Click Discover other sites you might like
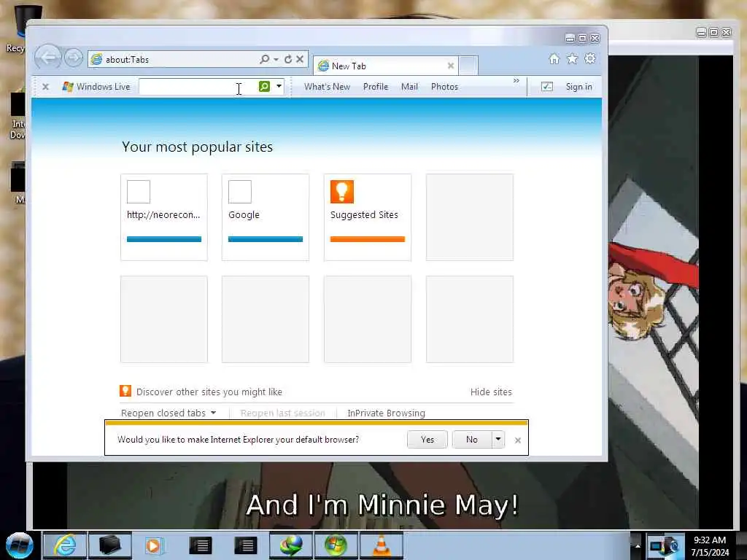Screen dimensions: 747x560 tap(209, 392)
